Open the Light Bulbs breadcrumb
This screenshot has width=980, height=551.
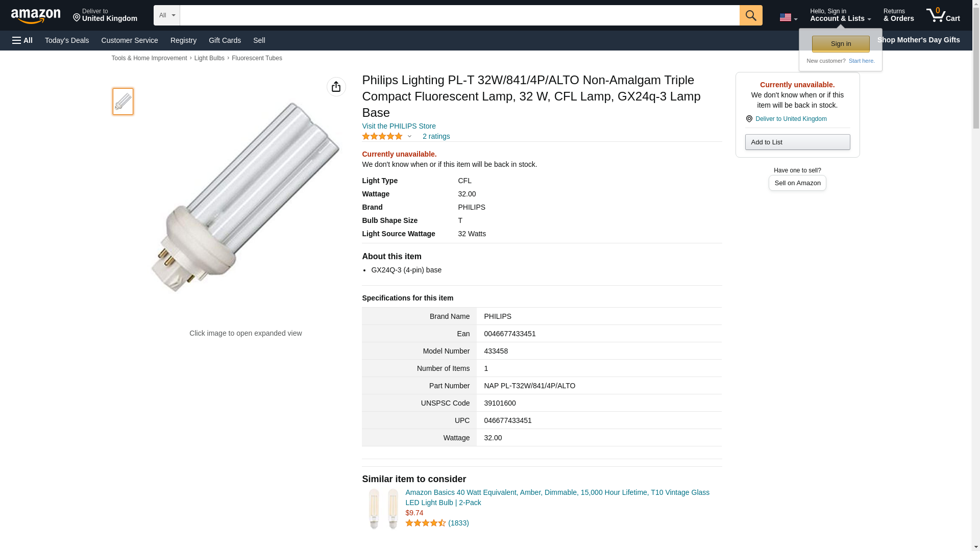coord(209,58)
